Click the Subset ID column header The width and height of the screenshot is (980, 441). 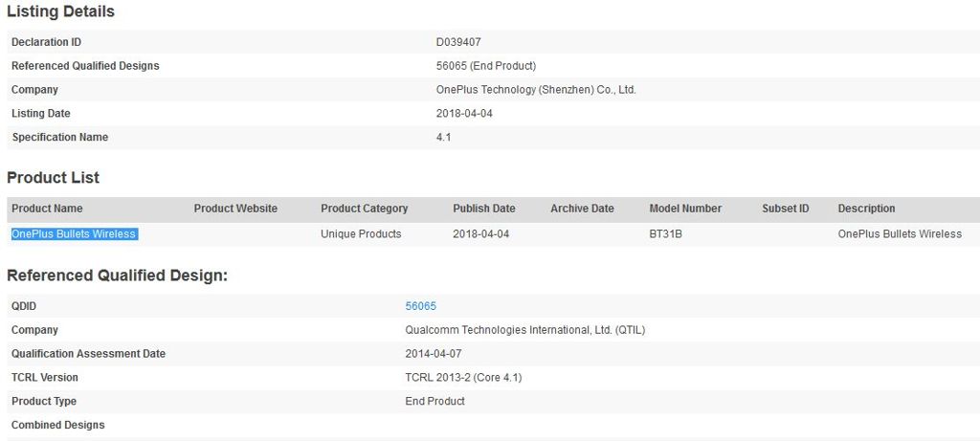785,209
